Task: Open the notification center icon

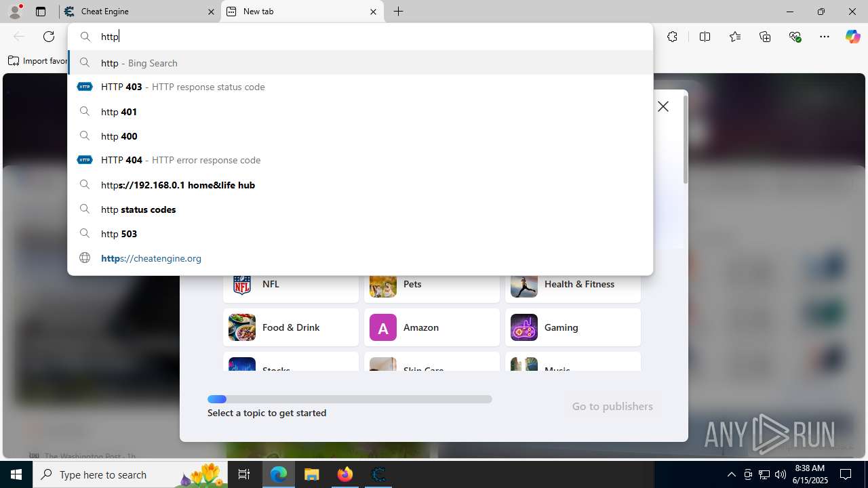Action: click(846, 474)
